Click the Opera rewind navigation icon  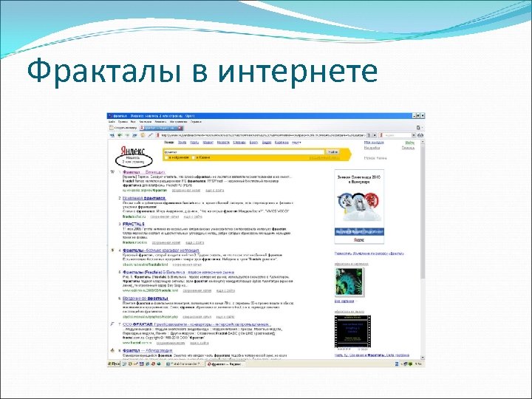[x=112, y=135]
